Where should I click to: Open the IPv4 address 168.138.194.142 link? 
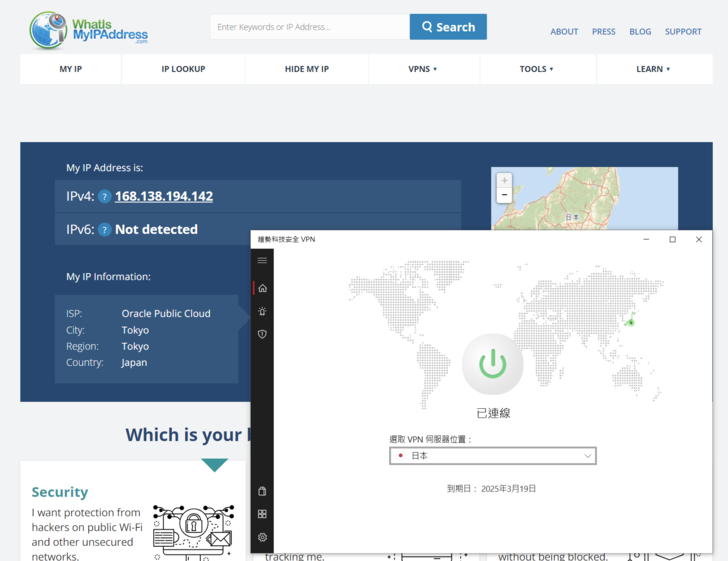coord(164,197)
